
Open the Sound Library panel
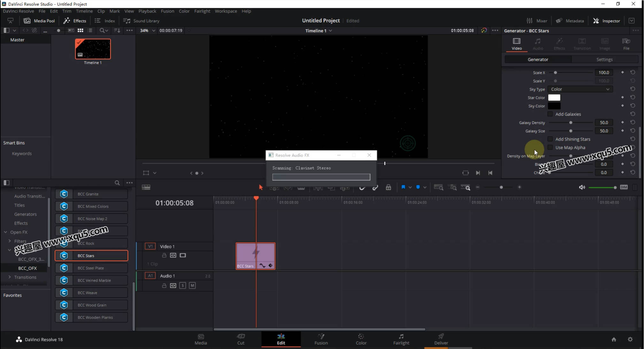(x=141, y=21)
